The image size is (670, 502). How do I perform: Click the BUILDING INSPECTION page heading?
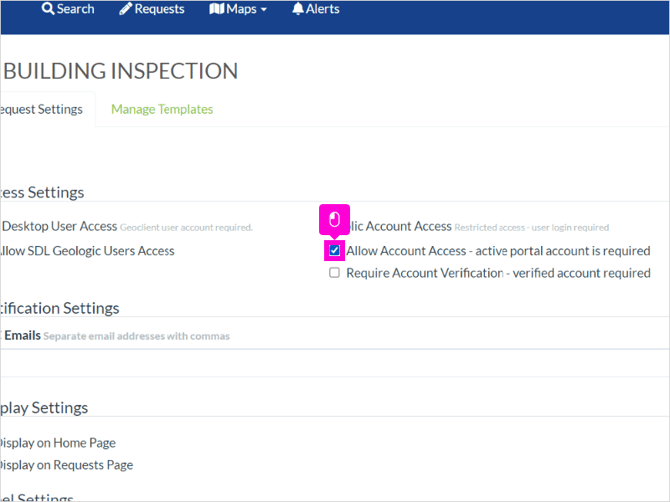point(120,71)
